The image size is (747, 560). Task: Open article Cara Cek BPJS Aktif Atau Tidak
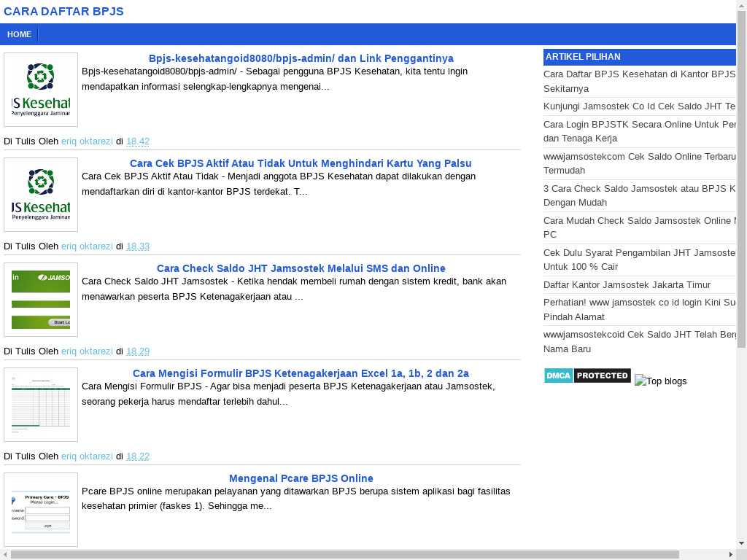point(301,163)
